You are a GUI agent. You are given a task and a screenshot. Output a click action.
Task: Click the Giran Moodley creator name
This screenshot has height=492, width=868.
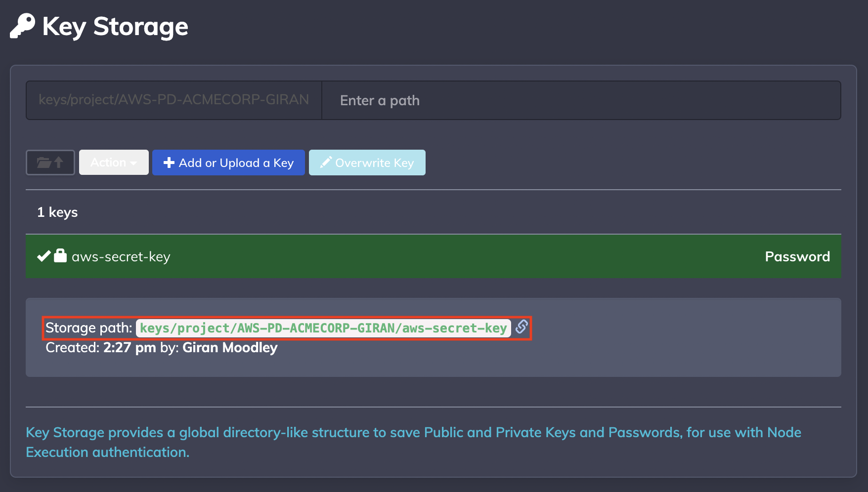230,348
